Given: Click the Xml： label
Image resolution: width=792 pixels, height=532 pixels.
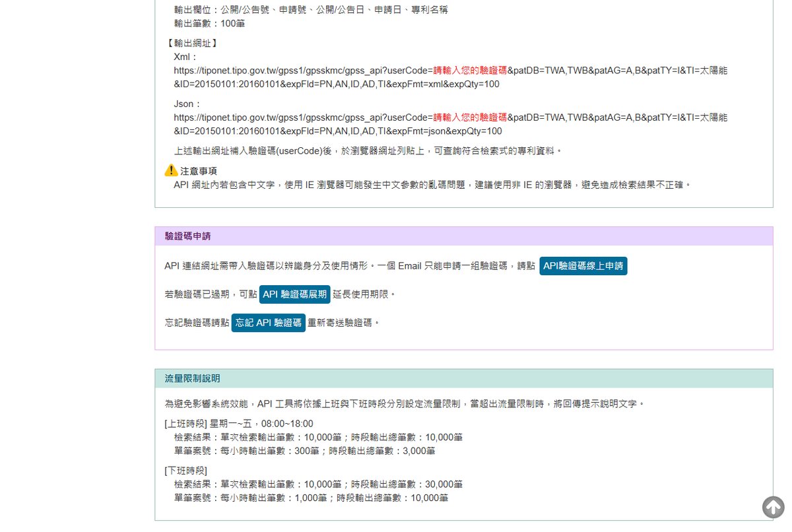Looking at the screenshot, I should pos(186,57).
